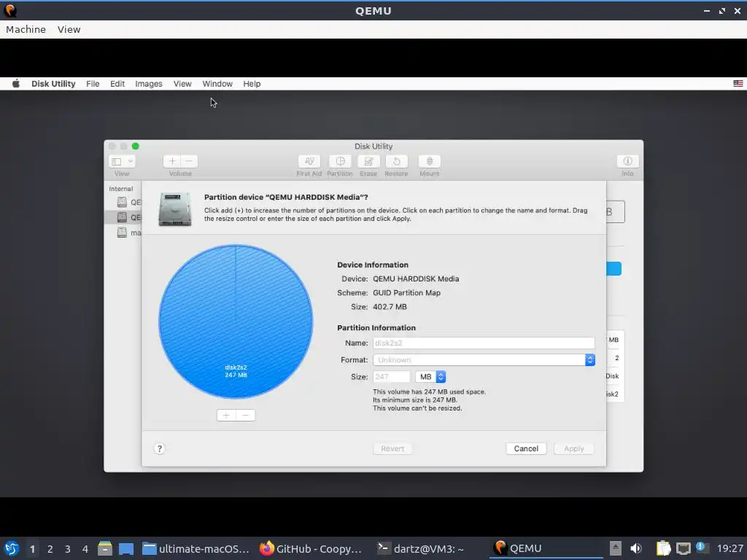Open the QEMU View menu
Image resolution: width=747 pixels, height=560 pixels.
pyautogui.click(x=69, y=29)
